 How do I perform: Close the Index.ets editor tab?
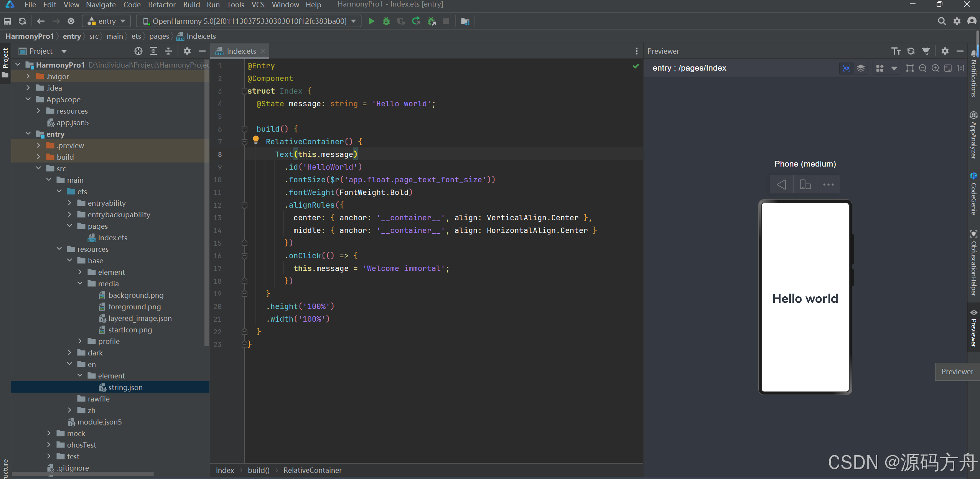[263, 51]
